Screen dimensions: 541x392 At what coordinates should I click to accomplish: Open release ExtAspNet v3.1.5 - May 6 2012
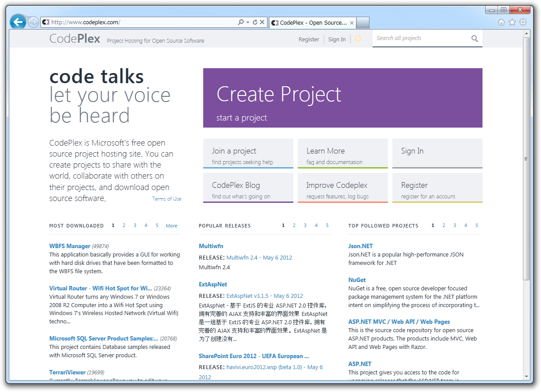(265, 296)
